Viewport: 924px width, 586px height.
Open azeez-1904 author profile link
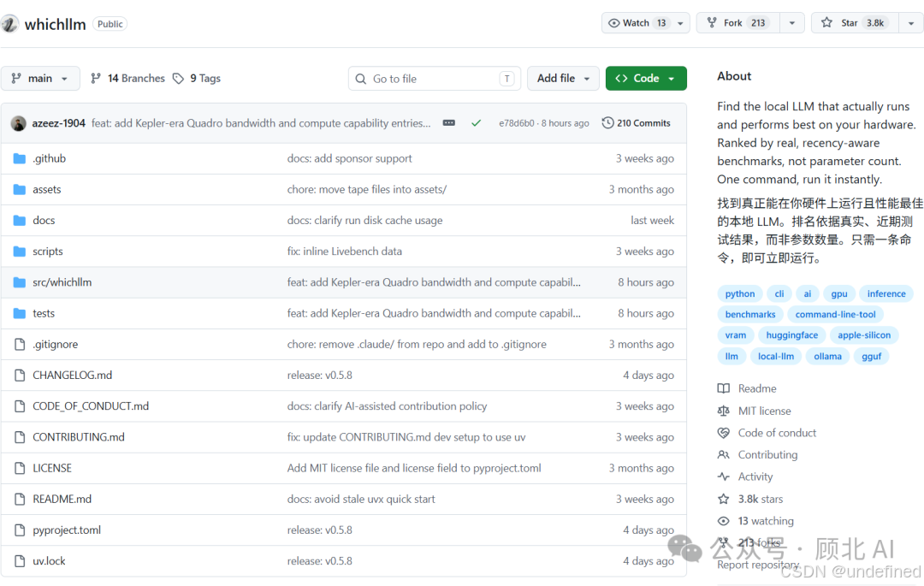(59, 123)
